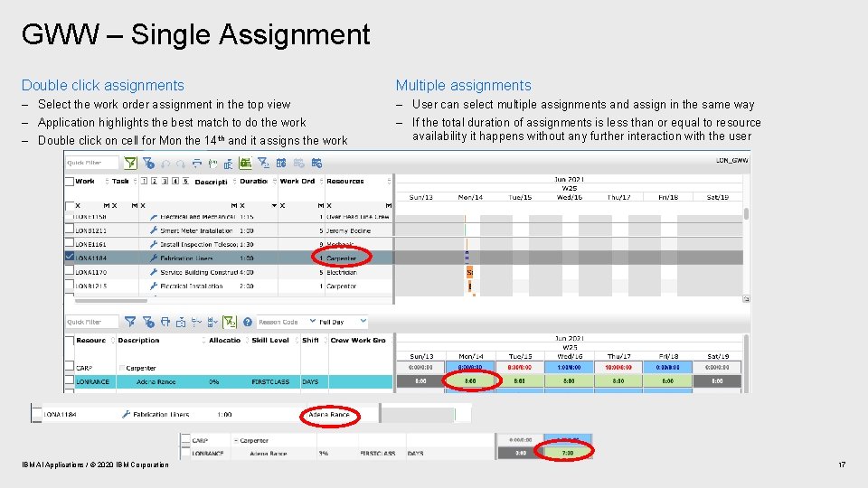Click the first blue calendar icon in the top toolbar

coord(281,163)
